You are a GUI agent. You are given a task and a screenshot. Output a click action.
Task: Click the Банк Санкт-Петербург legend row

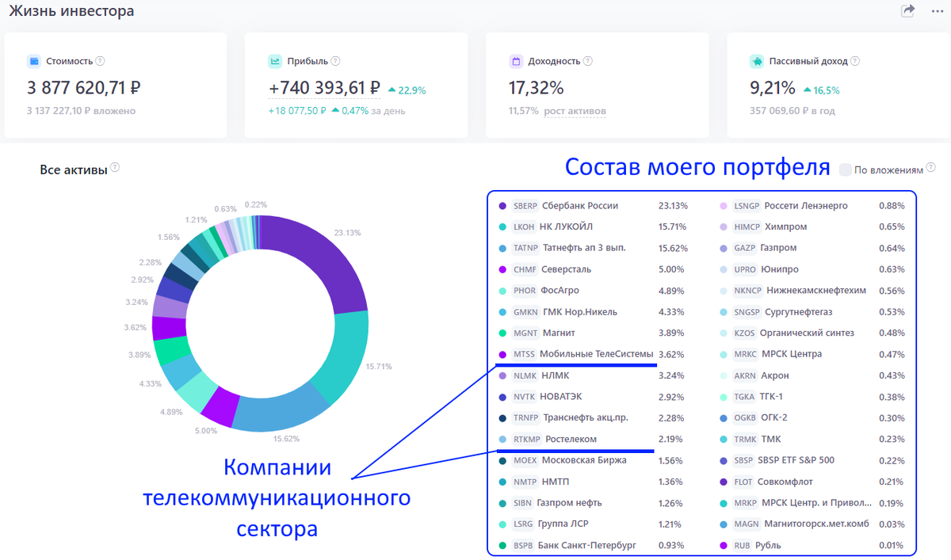point(593,545)
